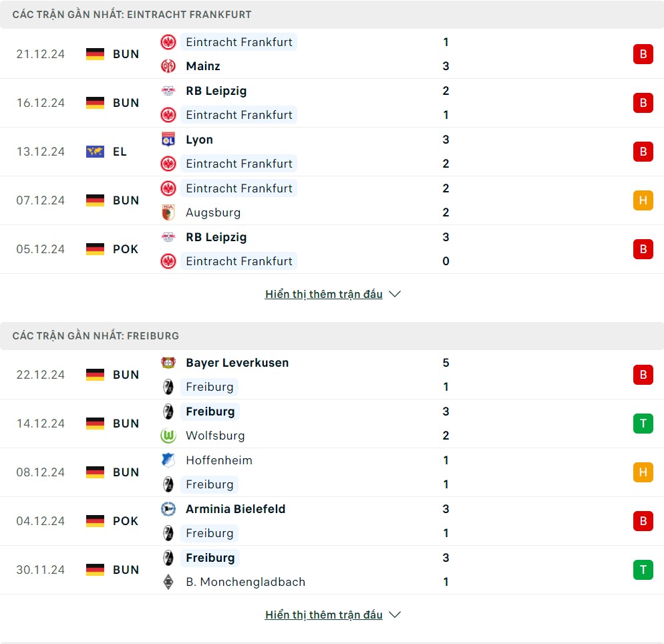664x644 pixels.
Task: Click the Lyon club crest
Action: point(168,140)
